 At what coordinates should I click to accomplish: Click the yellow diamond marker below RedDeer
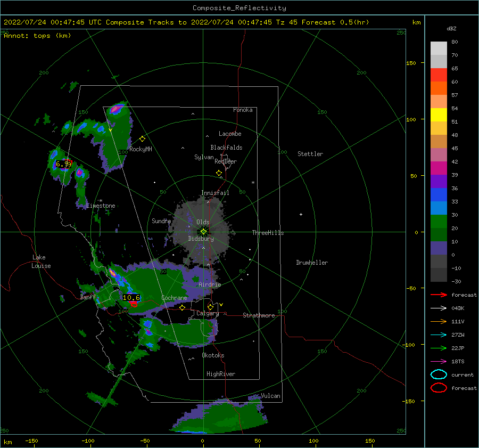click(219, 173)
